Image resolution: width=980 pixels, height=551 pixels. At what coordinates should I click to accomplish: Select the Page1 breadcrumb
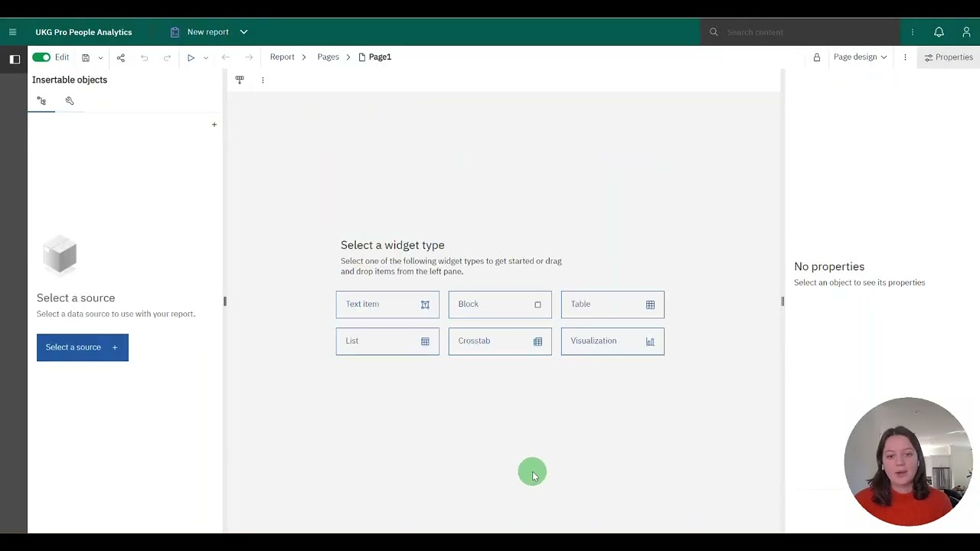coord(374,57)
